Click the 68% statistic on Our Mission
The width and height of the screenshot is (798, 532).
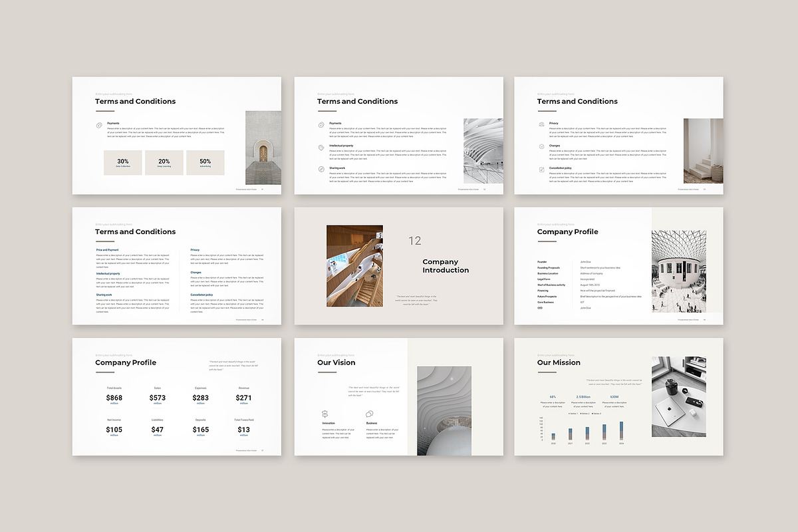pyautogui.click(x=553, y=397)
